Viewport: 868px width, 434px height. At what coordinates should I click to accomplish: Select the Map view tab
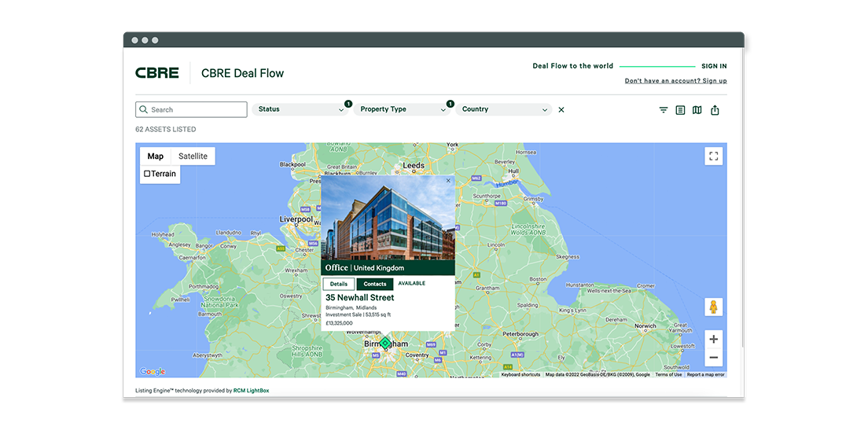pyautogui.click(x=156, y=156)
